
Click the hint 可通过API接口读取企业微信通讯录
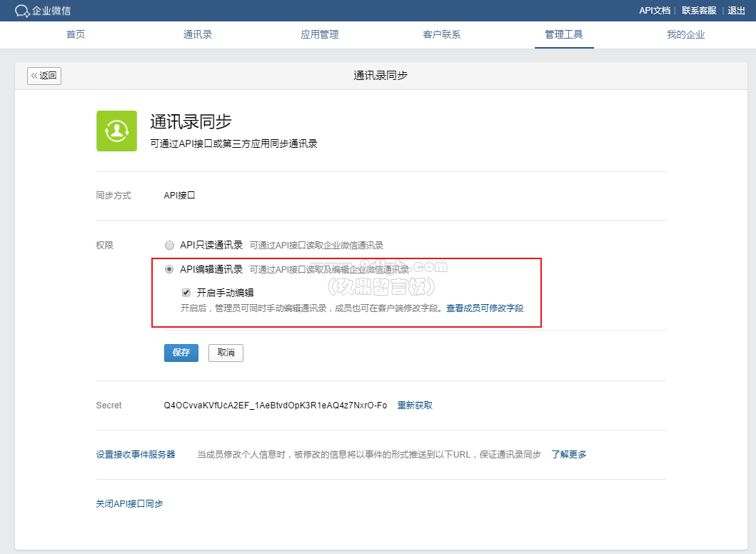[316, 246]
